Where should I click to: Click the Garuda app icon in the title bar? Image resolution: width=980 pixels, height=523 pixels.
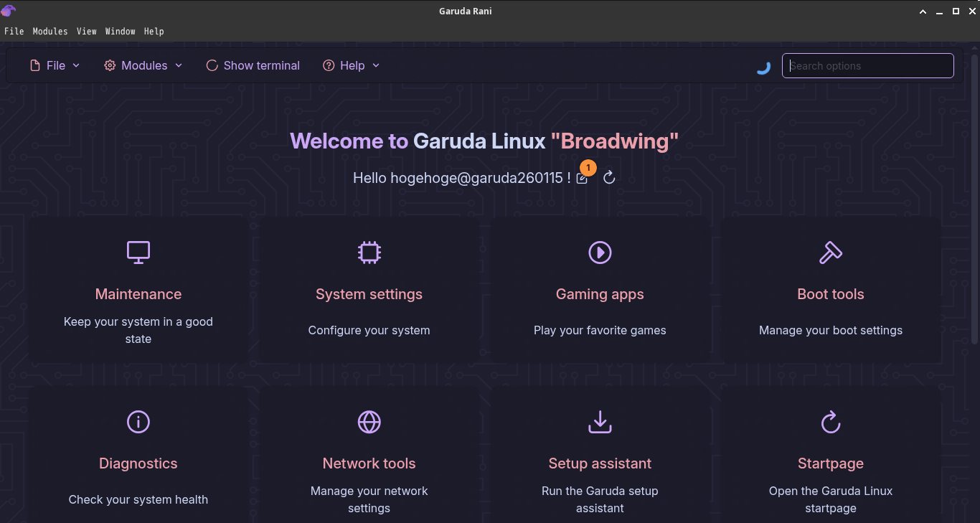9,11
